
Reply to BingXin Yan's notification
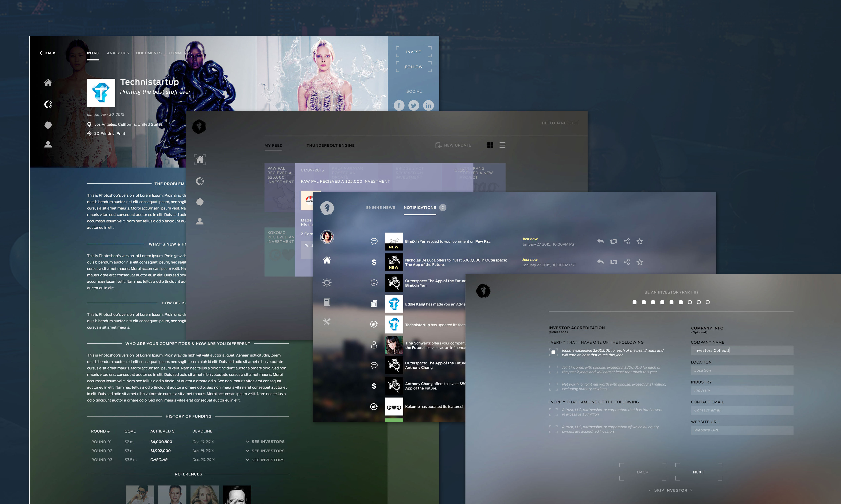600,241
